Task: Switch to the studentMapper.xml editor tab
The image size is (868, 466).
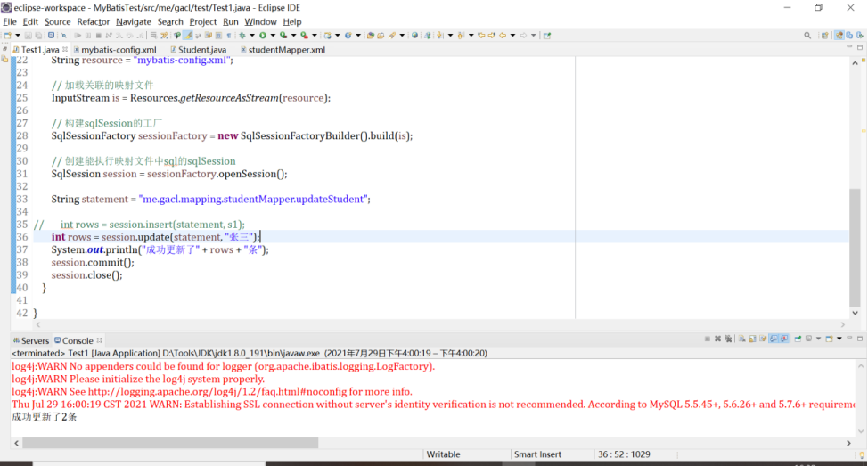Action: (x=283, y=50)
